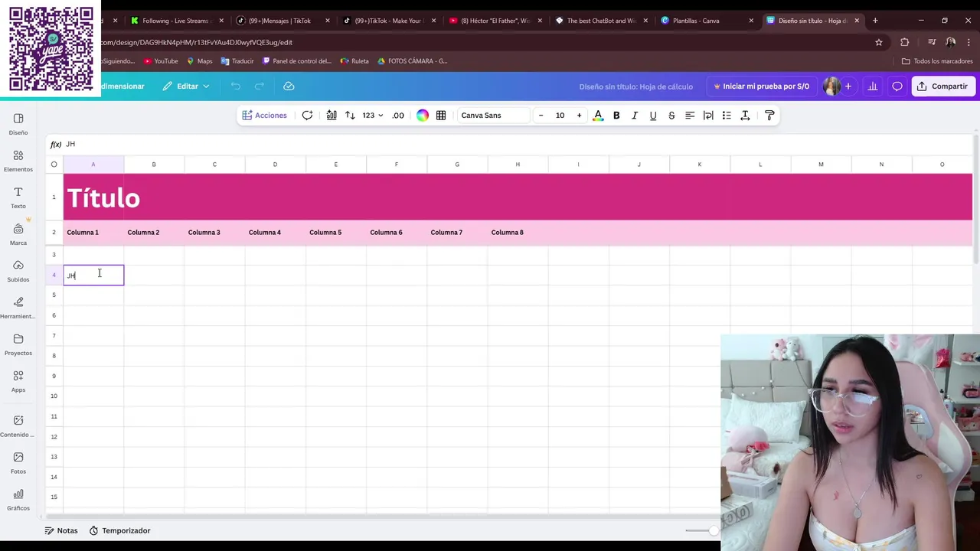Open the Subidos uploads panel
Screen dimensions: 980x551
pos(18,271)
